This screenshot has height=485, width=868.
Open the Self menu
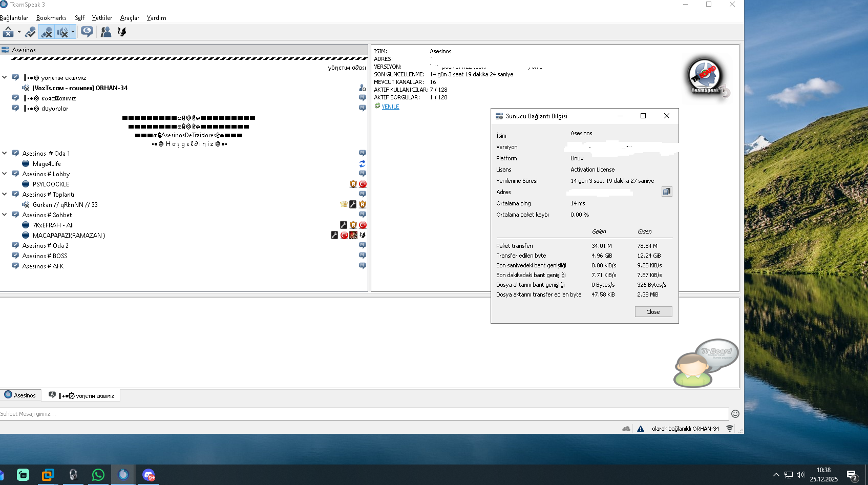[79, 18]
